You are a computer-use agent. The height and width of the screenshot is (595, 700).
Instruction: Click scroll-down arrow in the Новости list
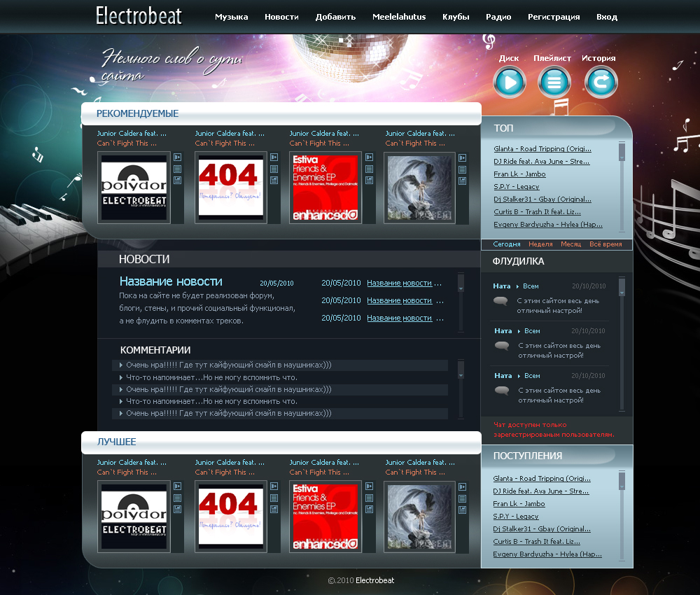[x=461, y=287]
